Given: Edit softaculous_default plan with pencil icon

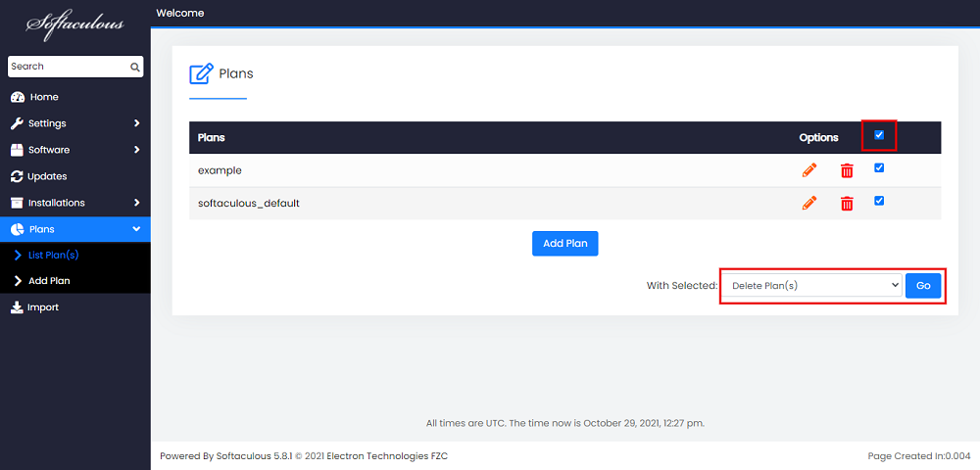Looking at the screenshot, I should pos(809,203).
